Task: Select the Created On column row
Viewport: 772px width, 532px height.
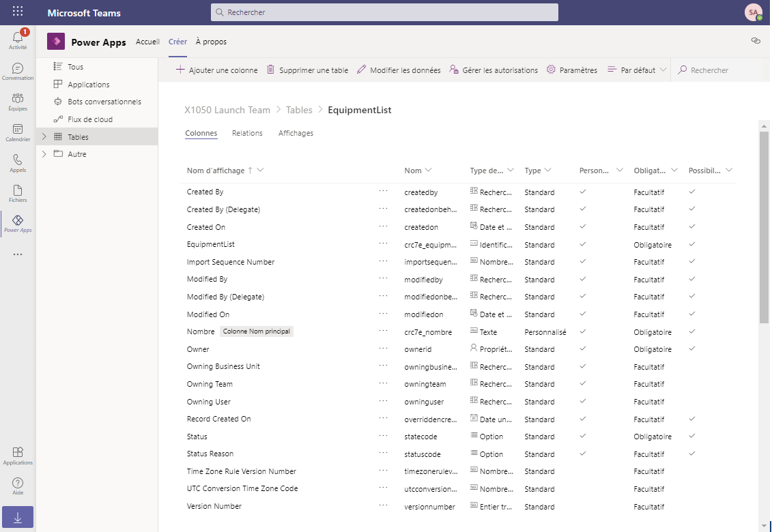Action: tap(459, 227)
